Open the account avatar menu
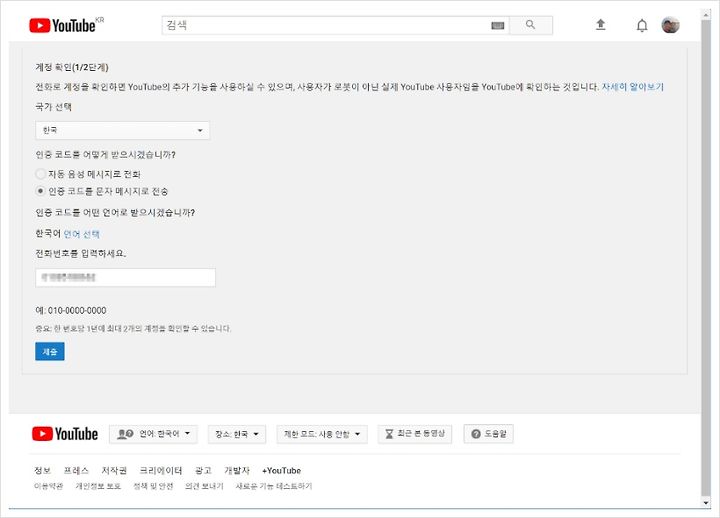Screen dimensions: 720x518 click(670, 25)
